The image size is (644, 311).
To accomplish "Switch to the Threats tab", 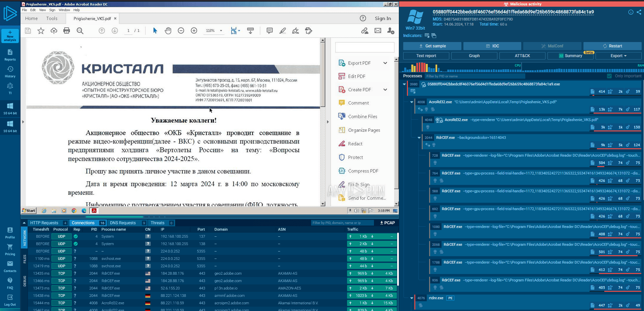I will [x=161, y=223].
